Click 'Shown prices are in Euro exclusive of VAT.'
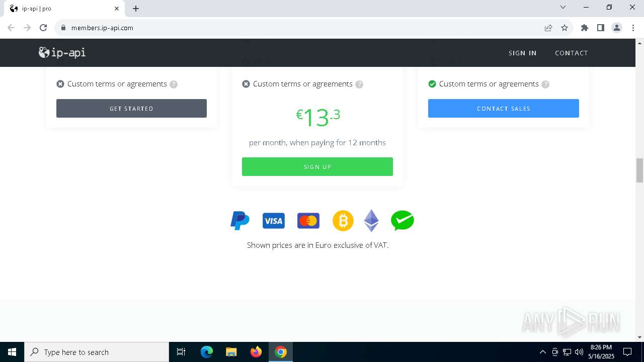This screenshot has width=644, height=362. [x=317, y=245]
